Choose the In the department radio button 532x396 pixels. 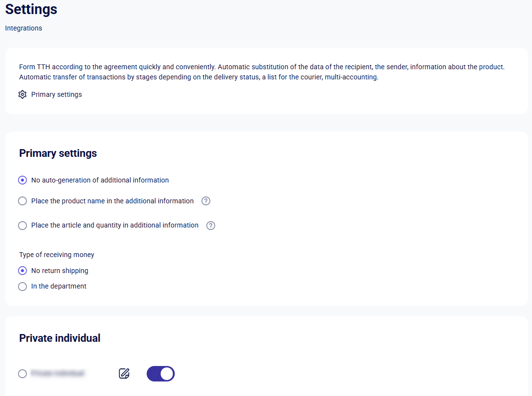pos(22,287)
